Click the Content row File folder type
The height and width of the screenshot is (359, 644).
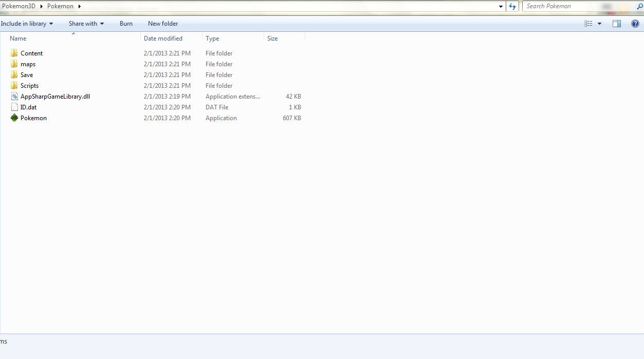click(219, 53)
